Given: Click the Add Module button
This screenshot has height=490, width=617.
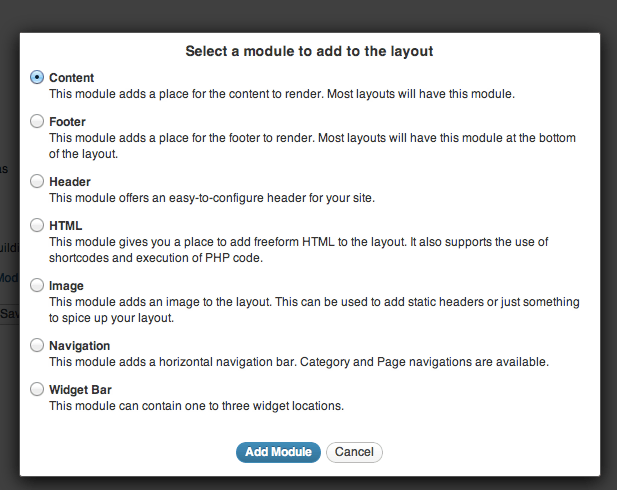Looking at the screenshot, I should click(278, 452).
